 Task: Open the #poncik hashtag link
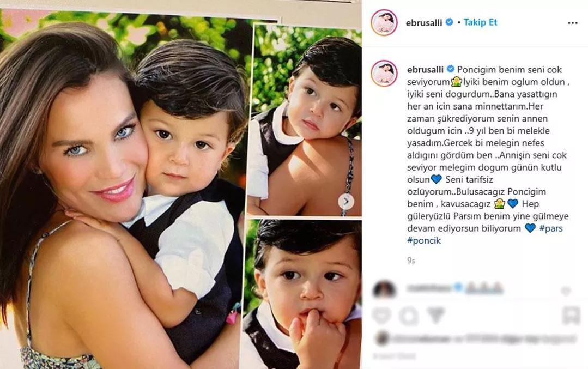[x=424, y=240]
